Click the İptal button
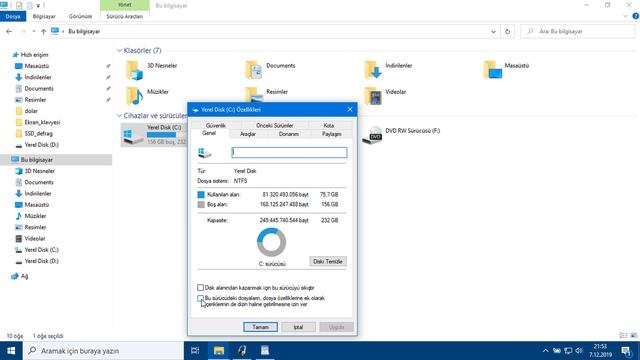The width and height of the screenshot is (640, 360). tap(298, 327)
